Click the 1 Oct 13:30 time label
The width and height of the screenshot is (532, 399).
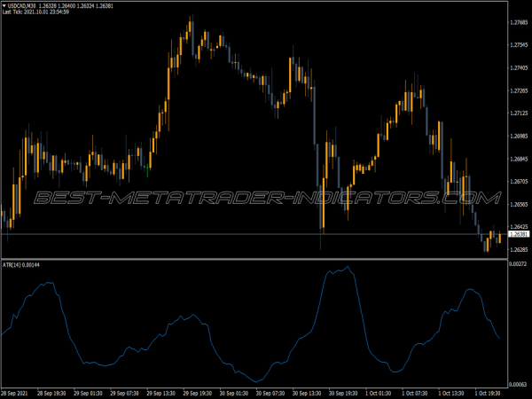(x=451, y=394)
